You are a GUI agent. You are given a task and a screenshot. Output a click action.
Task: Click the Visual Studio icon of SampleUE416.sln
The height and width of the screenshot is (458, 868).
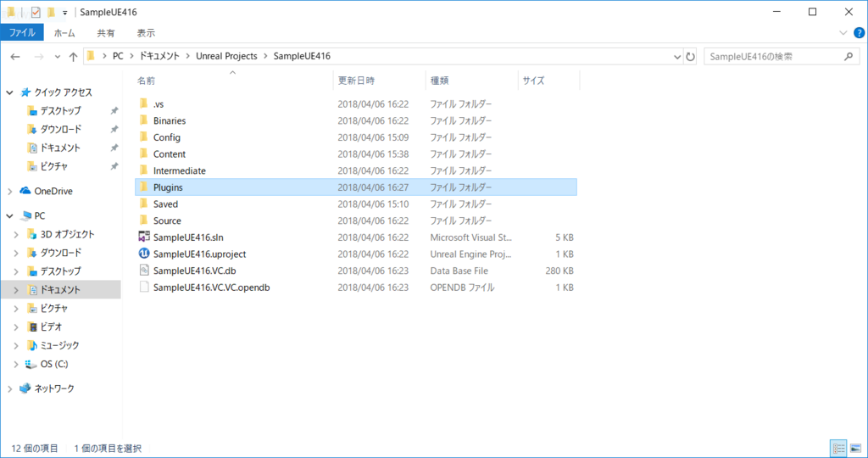point(144,237)
